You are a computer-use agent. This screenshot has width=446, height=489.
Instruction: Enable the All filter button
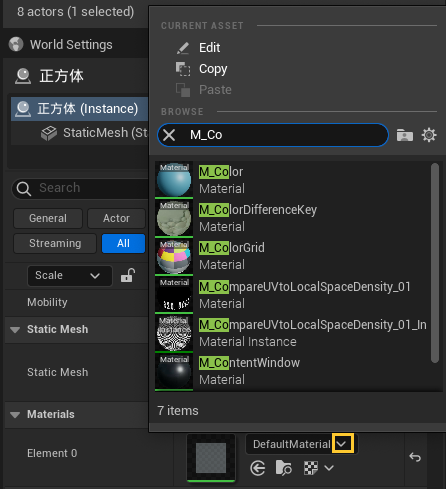123,243
